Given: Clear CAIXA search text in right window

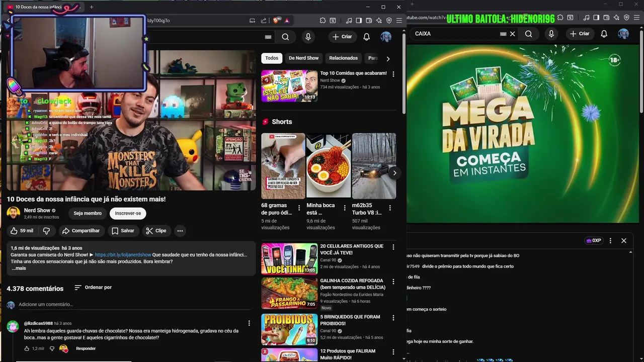Looking at the screenshot, I should coord(512,34).
